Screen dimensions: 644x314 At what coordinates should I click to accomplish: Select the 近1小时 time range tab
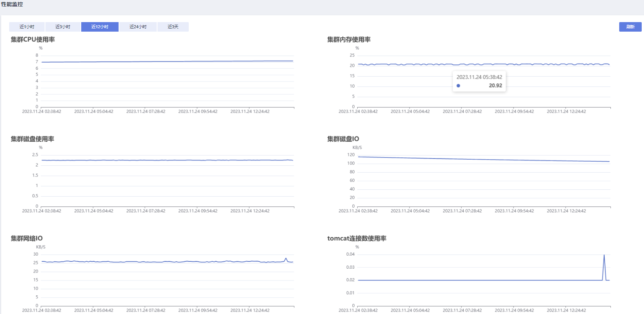(x=27, y=27)
